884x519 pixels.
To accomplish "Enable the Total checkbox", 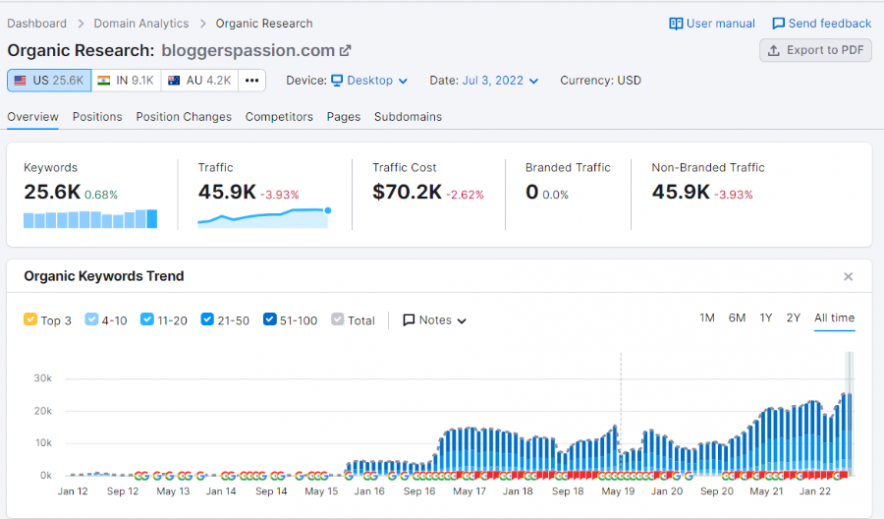I will (338, 320).
